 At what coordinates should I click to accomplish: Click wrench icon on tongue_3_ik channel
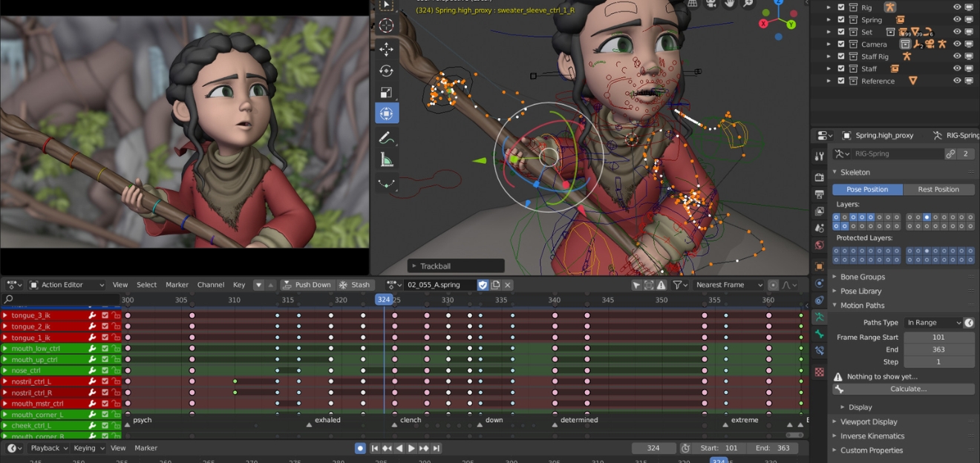coord(93,315)
